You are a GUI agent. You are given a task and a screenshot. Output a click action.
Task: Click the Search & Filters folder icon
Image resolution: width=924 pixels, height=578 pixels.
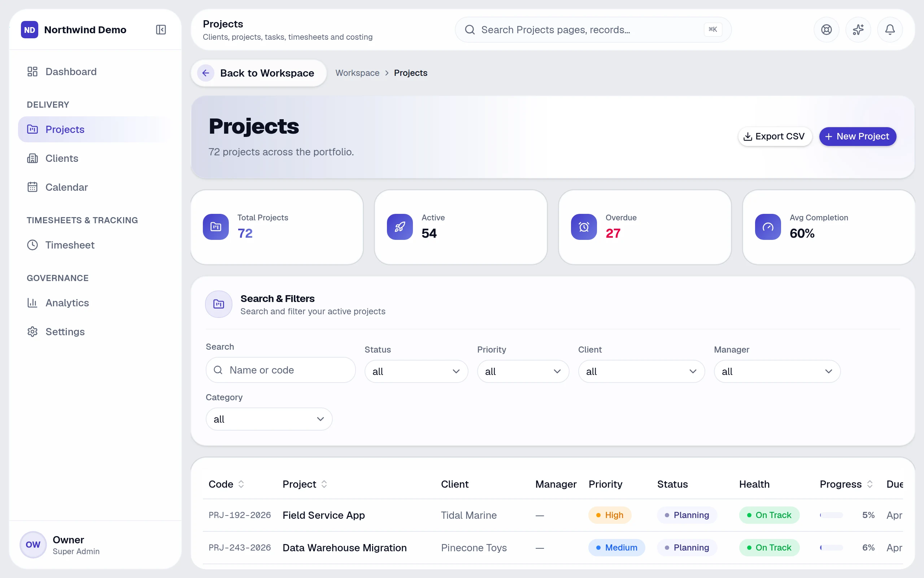coord(219,304)
